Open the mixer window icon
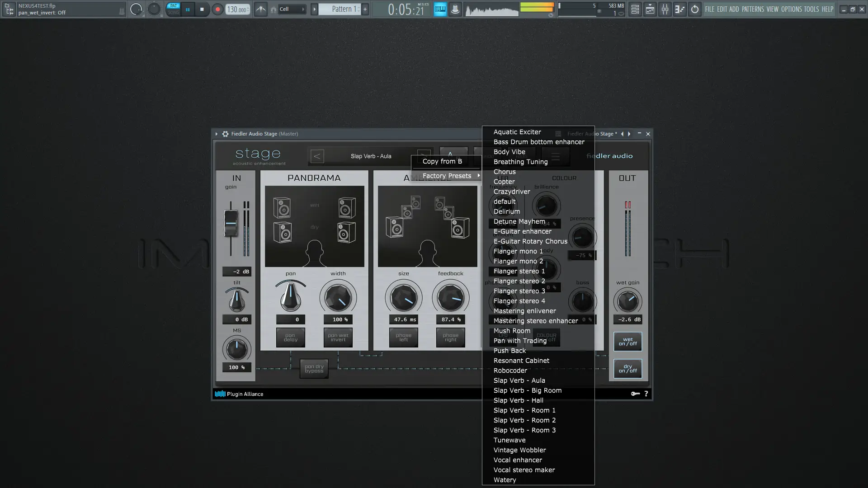This screenshot has height=488, width=868. click(x=665, y=9)
